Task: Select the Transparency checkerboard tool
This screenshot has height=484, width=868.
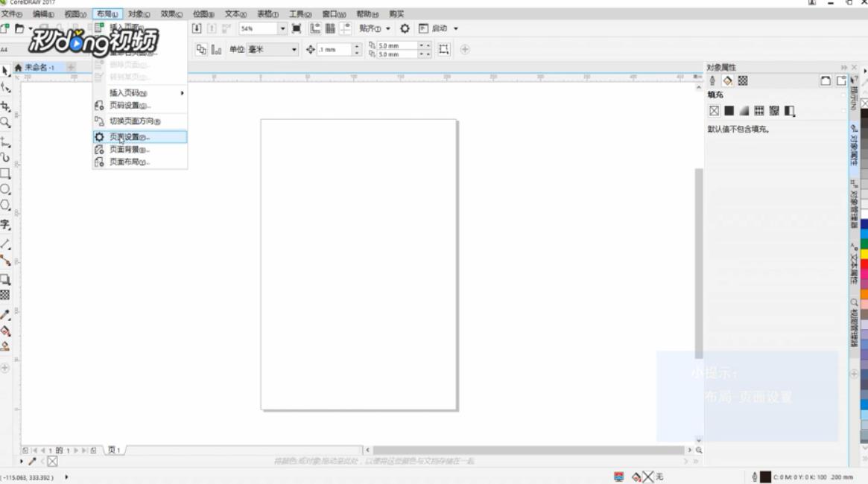Action: (x=5, y=295)
